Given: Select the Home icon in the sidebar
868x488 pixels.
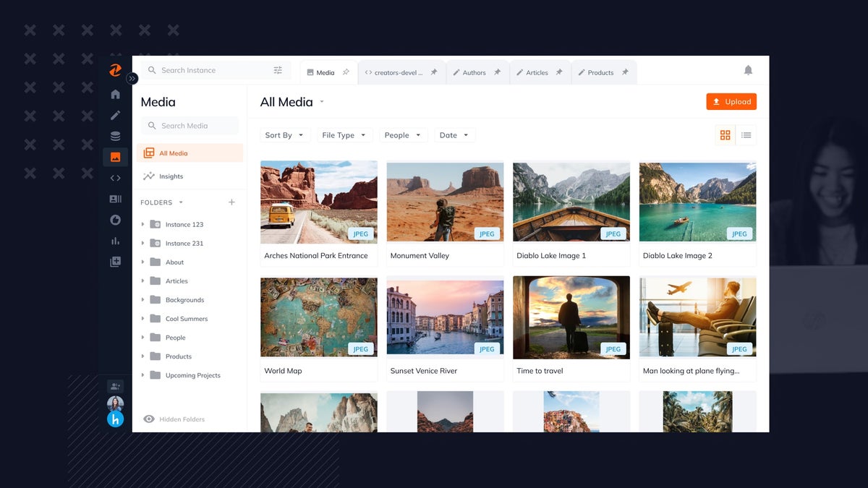Looking at the screenshot, I should (115, 93).
